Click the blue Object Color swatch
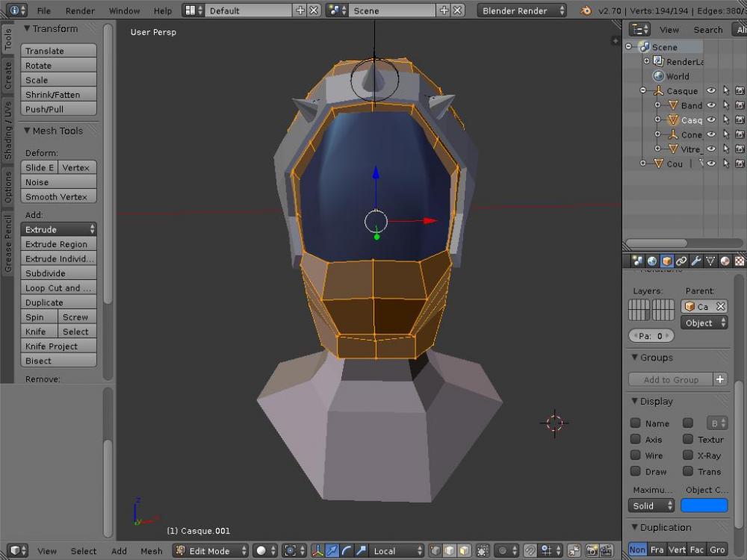Image resolution: width=747 pixels, height=560 pixels. pos(704,505)
